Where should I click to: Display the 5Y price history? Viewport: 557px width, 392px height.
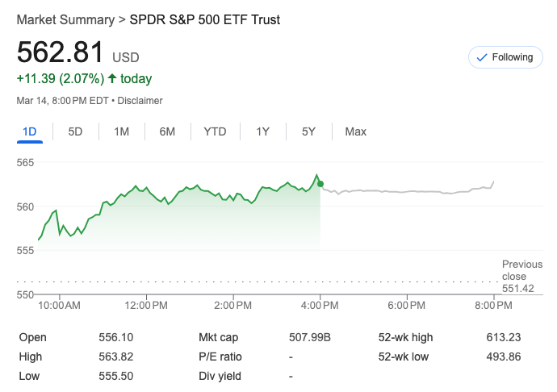pos(308,131)
